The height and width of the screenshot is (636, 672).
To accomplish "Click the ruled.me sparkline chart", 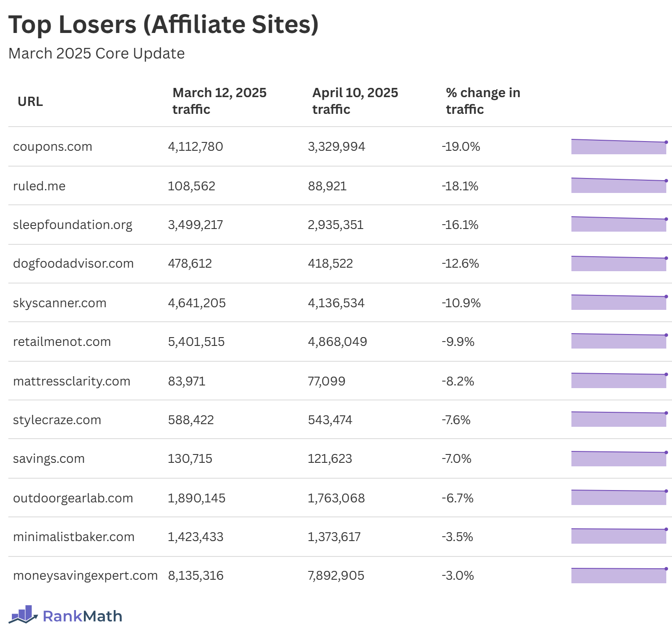I will pyautogui.click(x=619, y=185).
